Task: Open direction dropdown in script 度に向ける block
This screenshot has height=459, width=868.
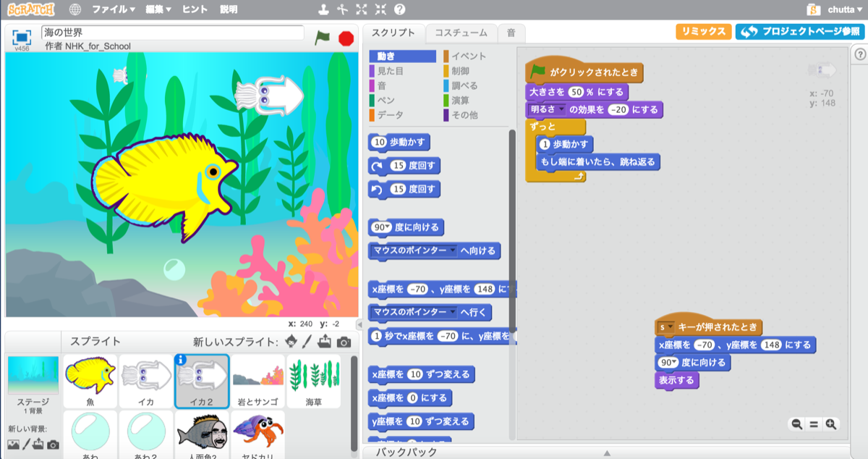Action: tap(675, 362)
